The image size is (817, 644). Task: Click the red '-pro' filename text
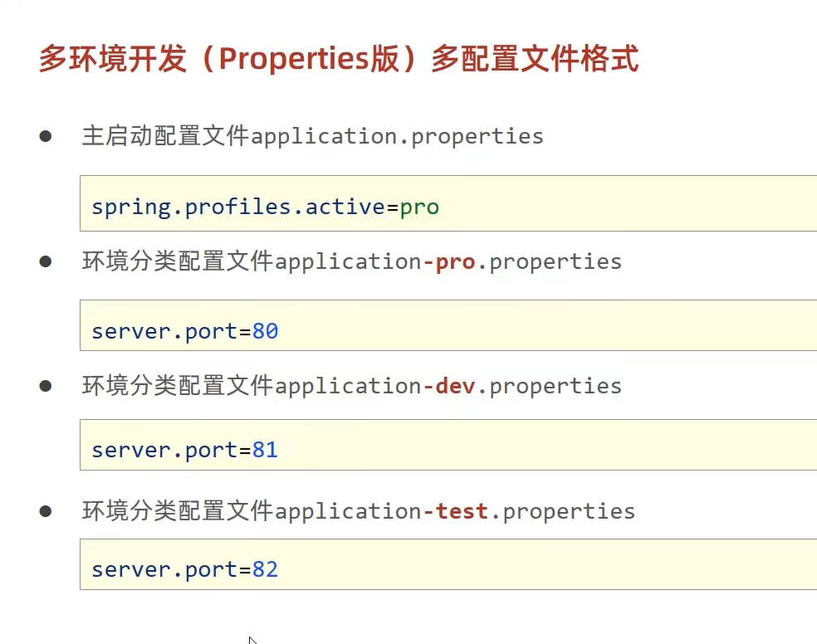[449, 262]
